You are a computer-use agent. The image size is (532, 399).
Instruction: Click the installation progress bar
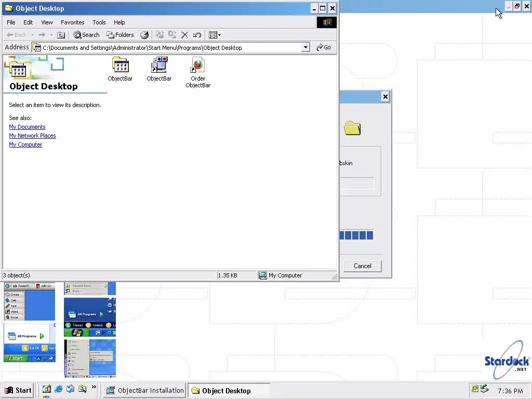[x=356, y=235]
